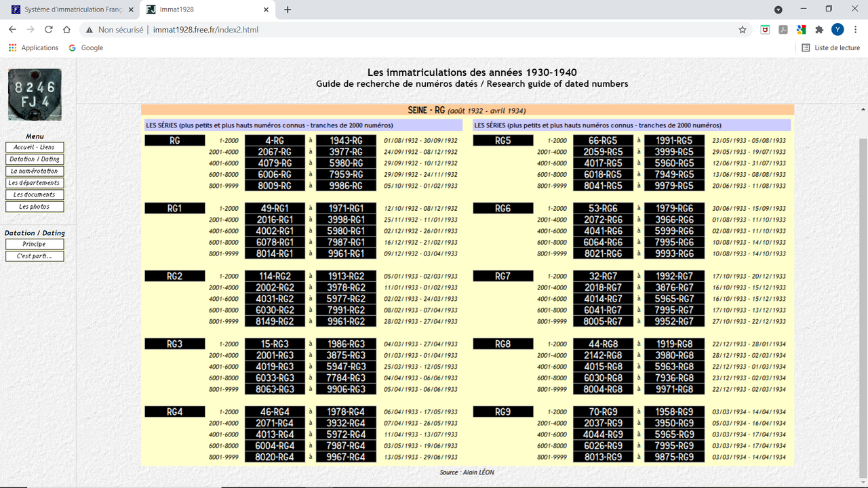
Task: Click the RG3 series header plate
Action: (174, 344)
